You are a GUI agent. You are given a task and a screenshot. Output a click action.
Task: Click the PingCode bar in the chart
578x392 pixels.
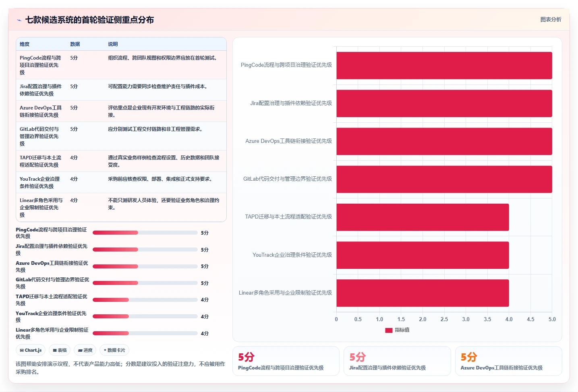click(444, 65)
